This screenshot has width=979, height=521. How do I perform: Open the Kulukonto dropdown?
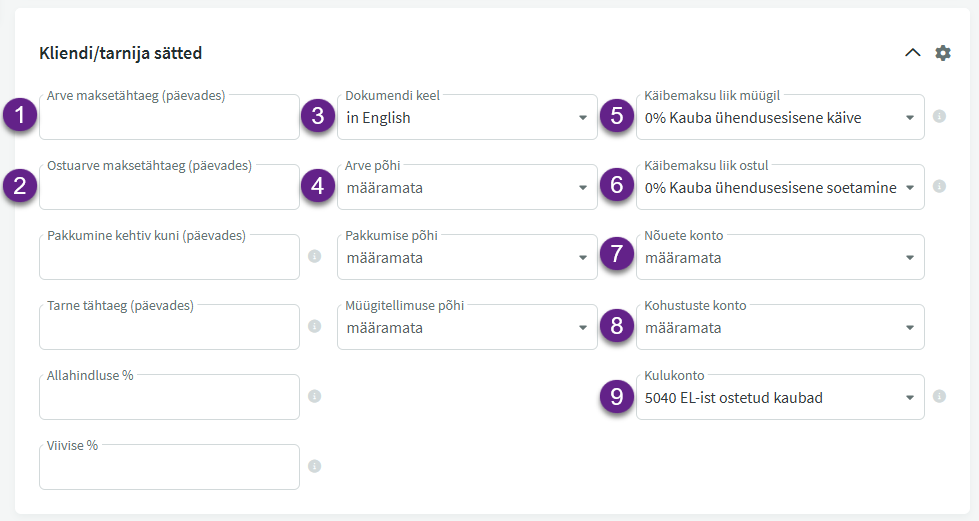[x=779, y=398]
